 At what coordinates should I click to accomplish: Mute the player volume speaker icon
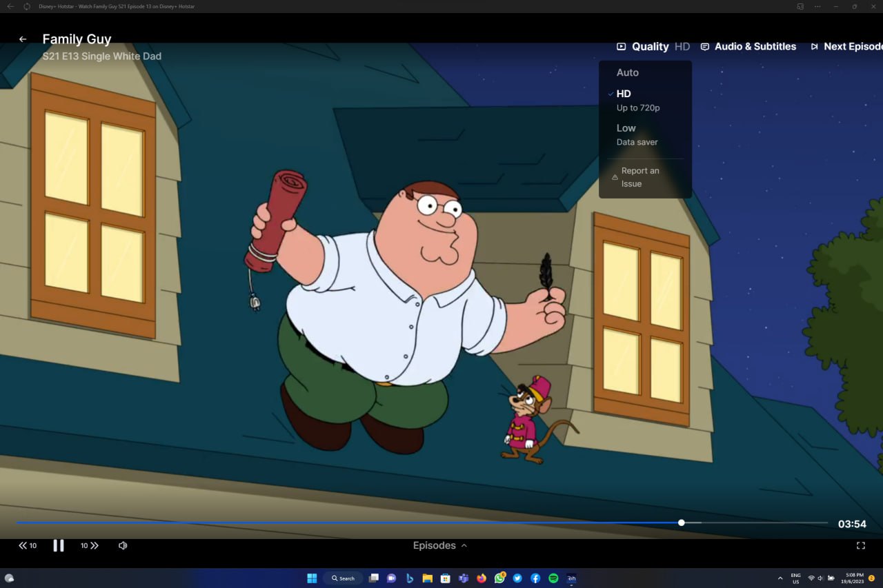(123, 545)
